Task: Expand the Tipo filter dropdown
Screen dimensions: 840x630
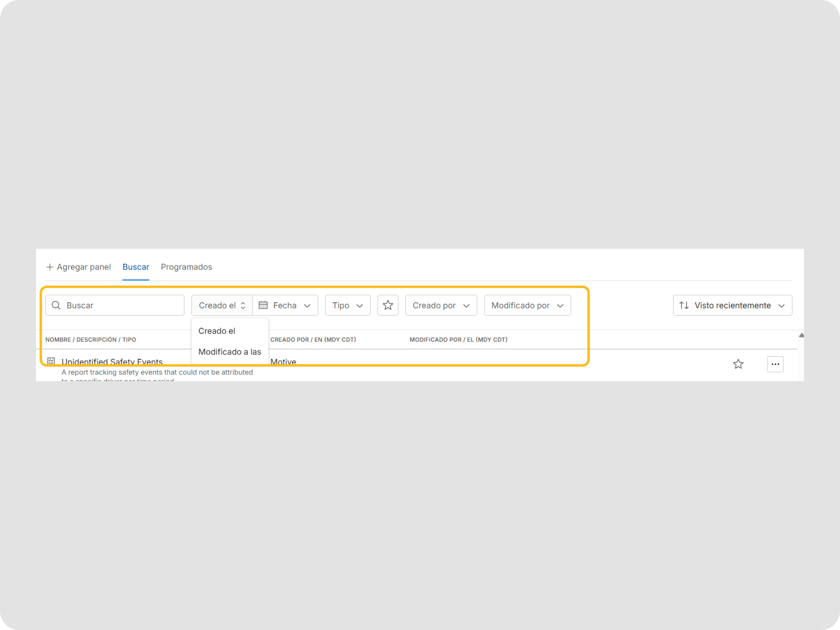Action: 347,305
